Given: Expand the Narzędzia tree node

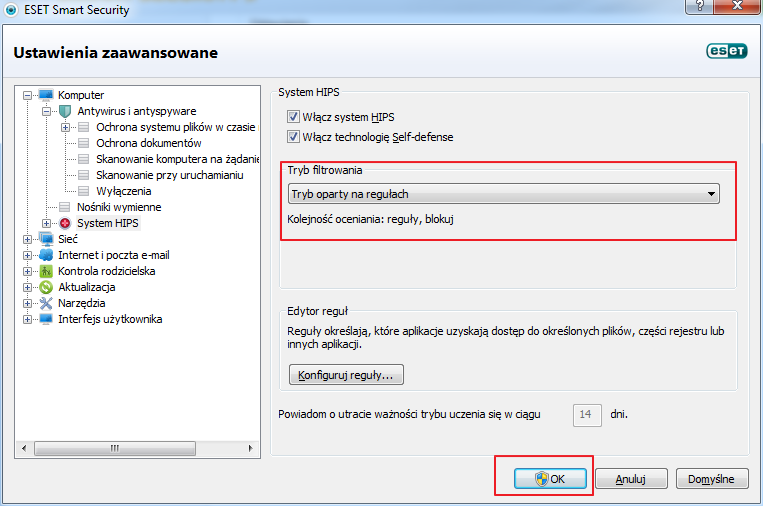Looking at the screenshot, I should click(27, 304).
